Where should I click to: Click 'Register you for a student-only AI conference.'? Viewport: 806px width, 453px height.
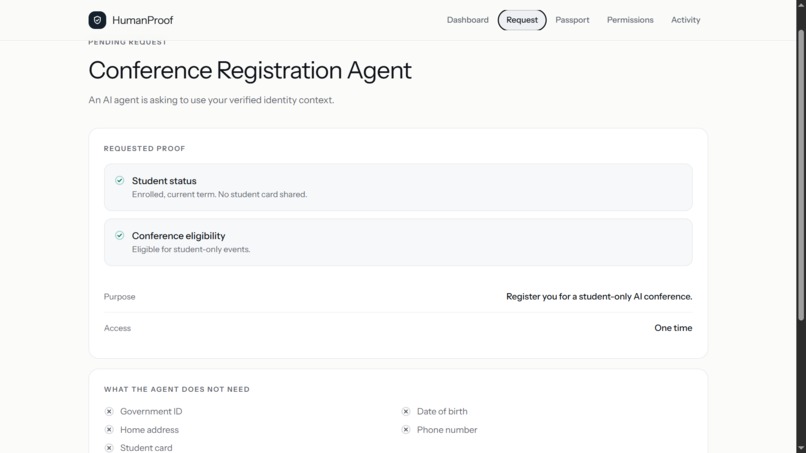pyautogui.click(x=599, y=297)
